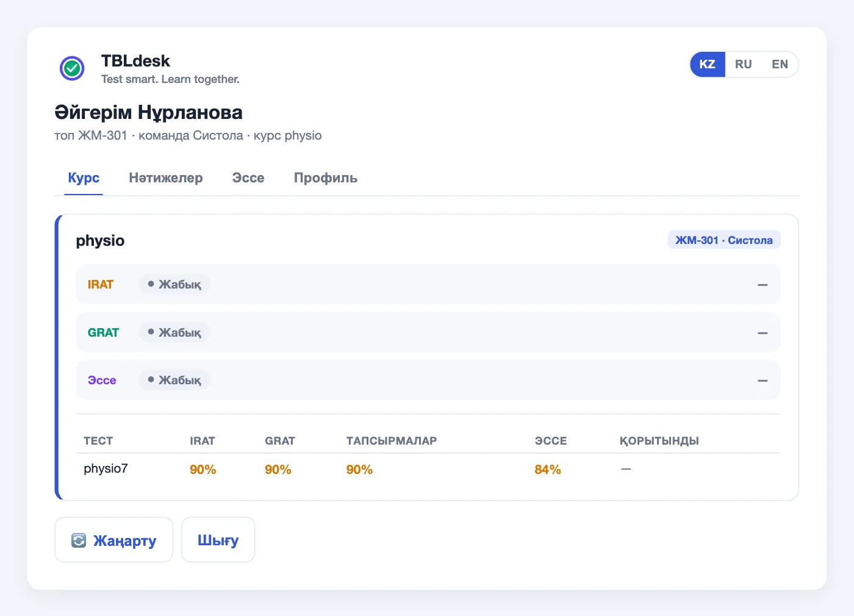Click the ТЕСТ column header
Viewport: 854px width, 616px height.
pos(98,441)
